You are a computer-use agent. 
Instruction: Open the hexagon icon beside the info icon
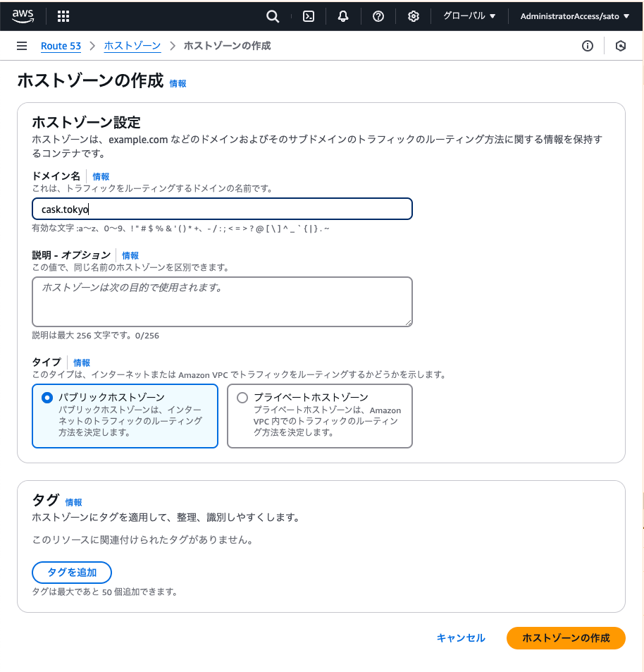(621, 46)
